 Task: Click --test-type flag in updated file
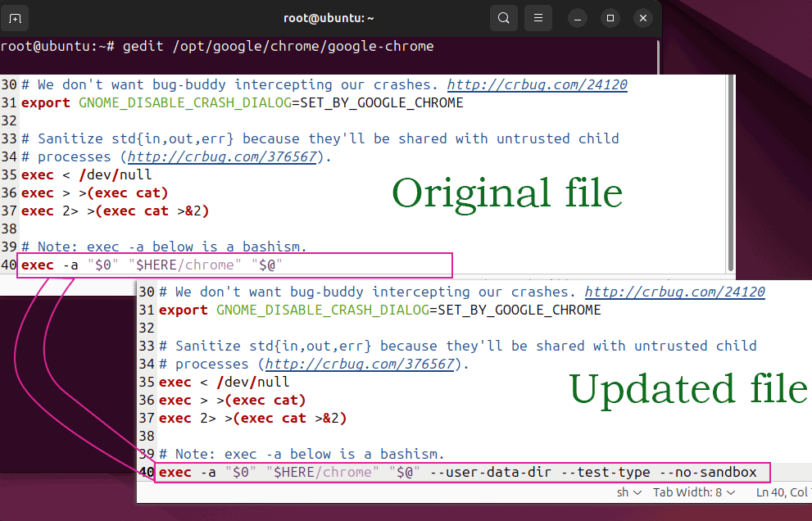606,472
